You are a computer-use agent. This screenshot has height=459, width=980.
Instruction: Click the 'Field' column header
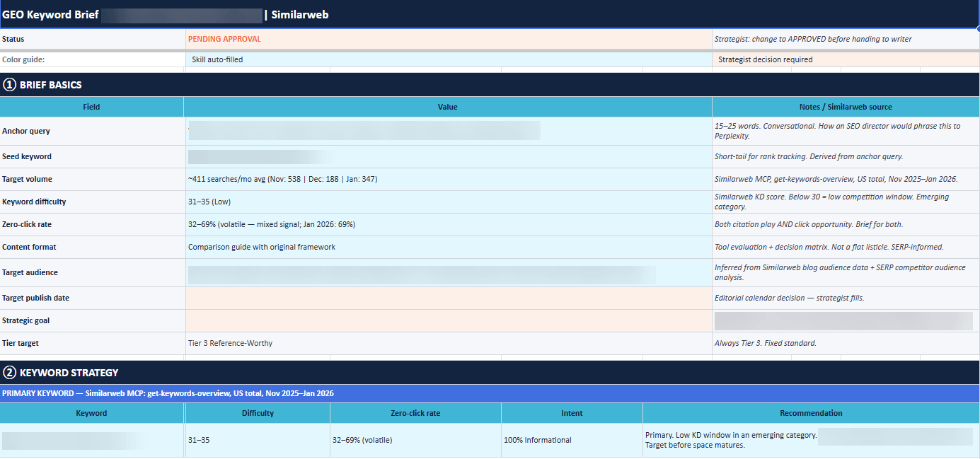tap(92, 107)
